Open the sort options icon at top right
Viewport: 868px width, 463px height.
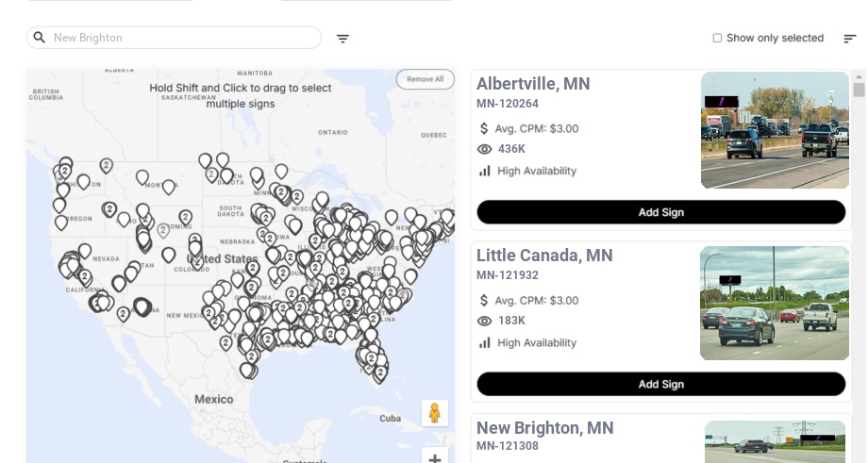pyautogui.click(x=850, y=38)
